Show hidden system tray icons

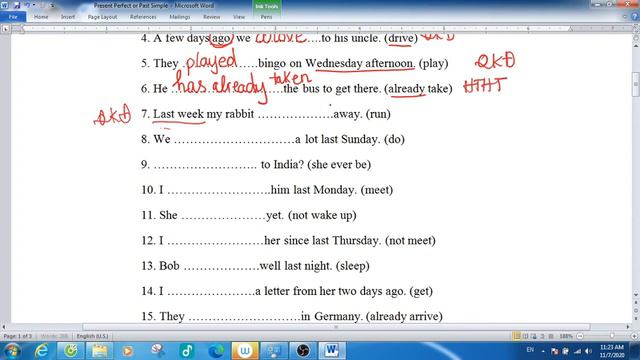543,351
